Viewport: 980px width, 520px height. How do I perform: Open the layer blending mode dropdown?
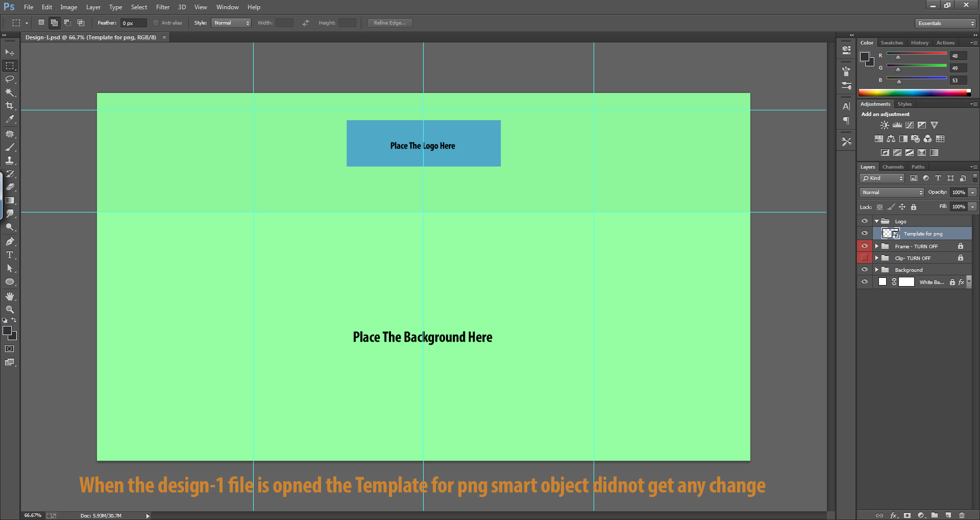891,192
